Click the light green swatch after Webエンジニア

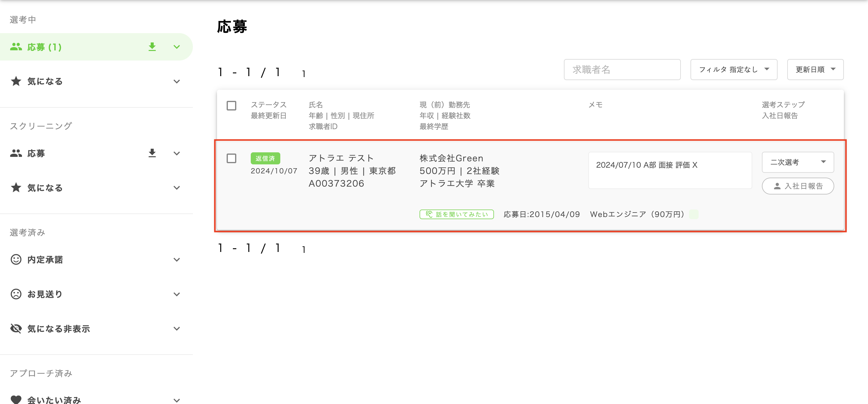click(694, 214)
